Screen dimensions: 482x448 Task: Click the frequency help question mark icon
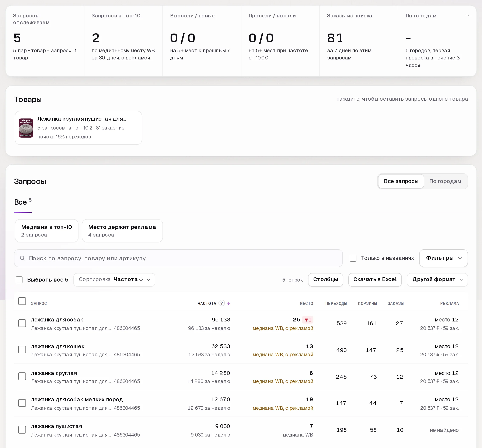[221, 303]
